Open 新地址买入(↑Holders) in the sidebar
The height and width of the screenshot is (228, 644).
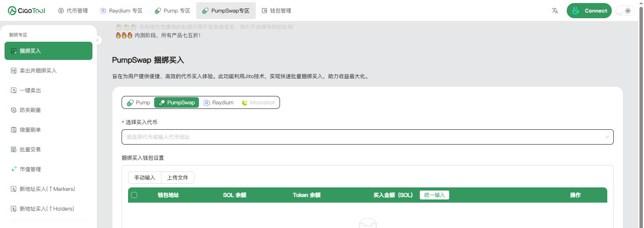point(48,209)
